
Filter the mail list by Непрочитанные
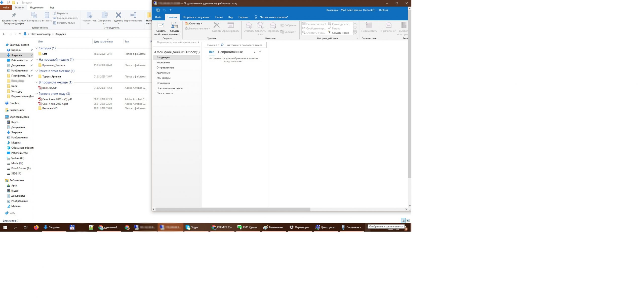[x=230, y=52]
